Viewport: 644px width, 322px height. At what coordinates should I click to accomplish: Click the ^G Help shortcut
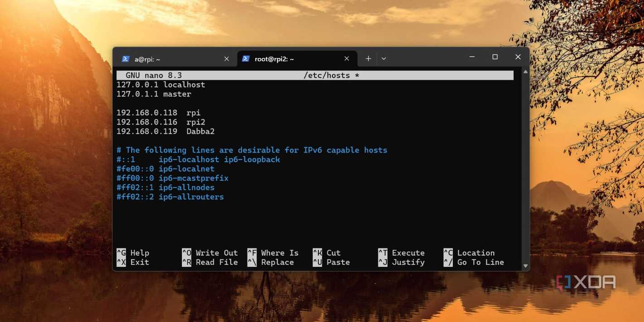(133, 253)
